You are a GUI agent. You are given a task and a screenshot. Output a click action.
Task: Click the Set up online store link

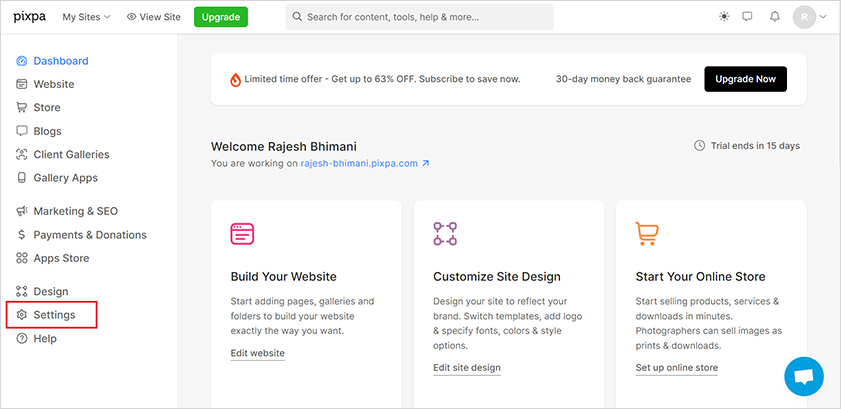(677, 368)
